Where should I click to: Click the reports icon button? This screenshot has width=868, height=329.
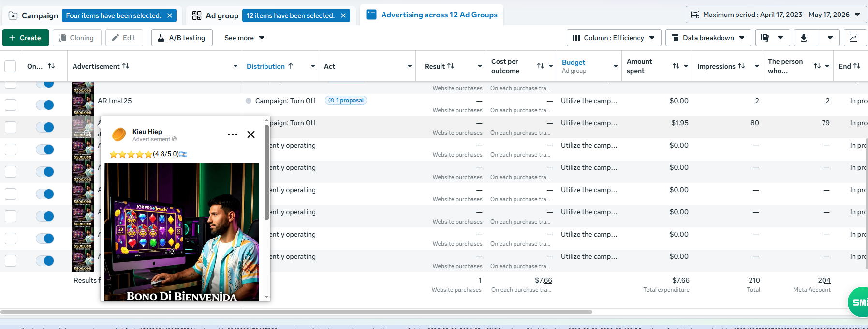(x=765, y=38)
